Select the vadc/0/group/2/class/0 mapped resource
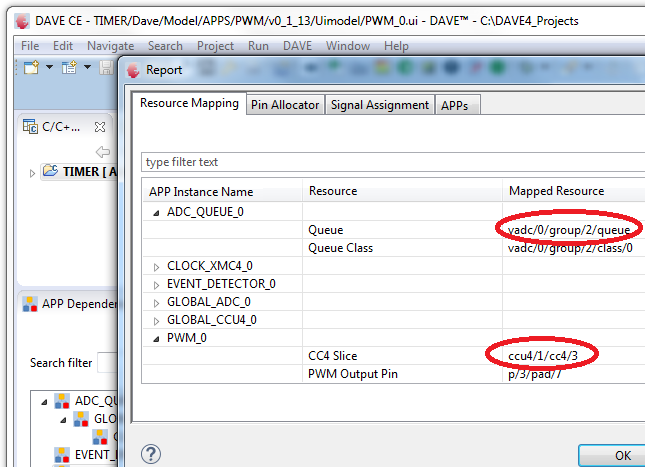645x467 pixels. pos(570,248)
